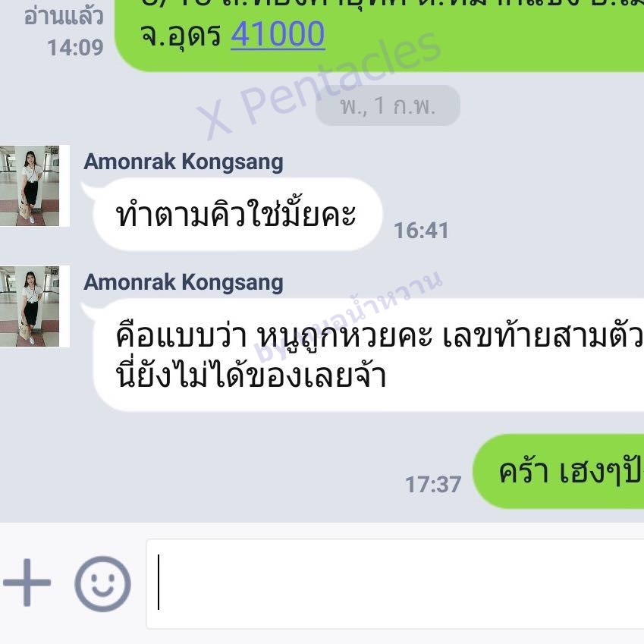The width and height of the screenshot is (644, 644).
Task: Select sender name above ทำตามคิวใช่มั้ยคะ bubble
Action: [183, 162]
